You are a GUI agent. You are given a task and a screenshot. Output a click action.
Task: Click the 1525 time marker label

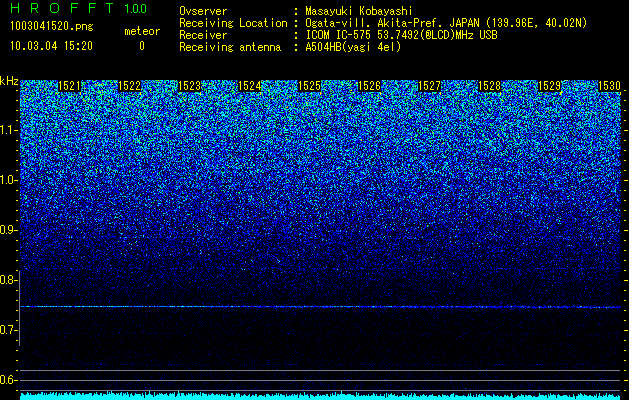coord(309,86)
